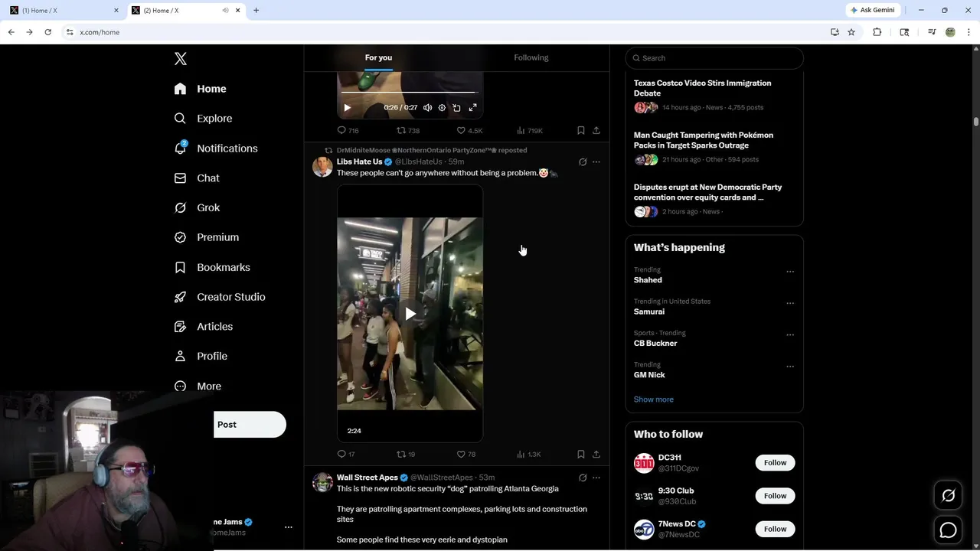Switch to the Following tab
The height and width of the screenshot is (551, 980).
(x=531, y=57)
